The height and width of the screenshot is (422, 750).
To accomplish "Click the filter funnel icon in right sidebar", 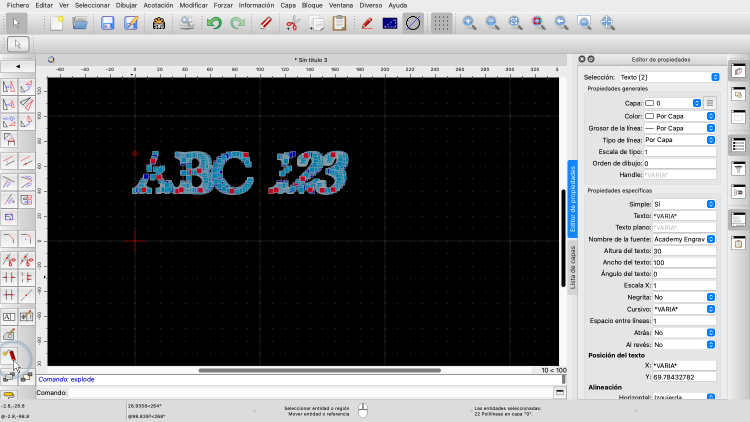I will click(739, 168).
